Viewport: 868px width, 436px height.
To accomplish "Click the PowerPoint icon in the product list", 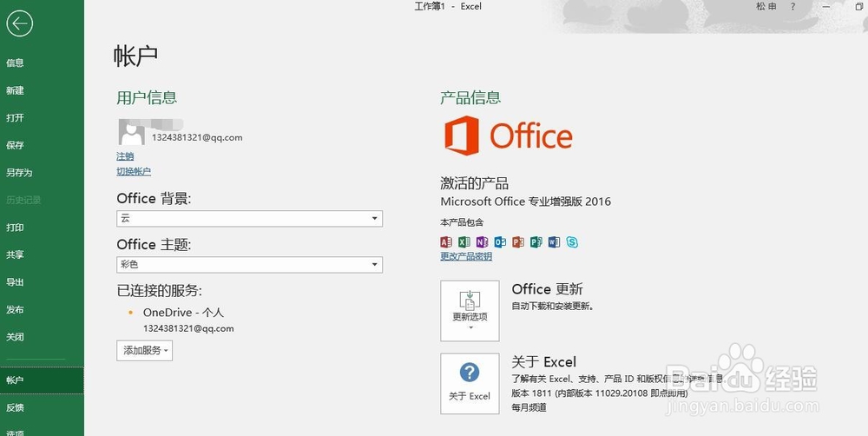I will tap(517, 242).
